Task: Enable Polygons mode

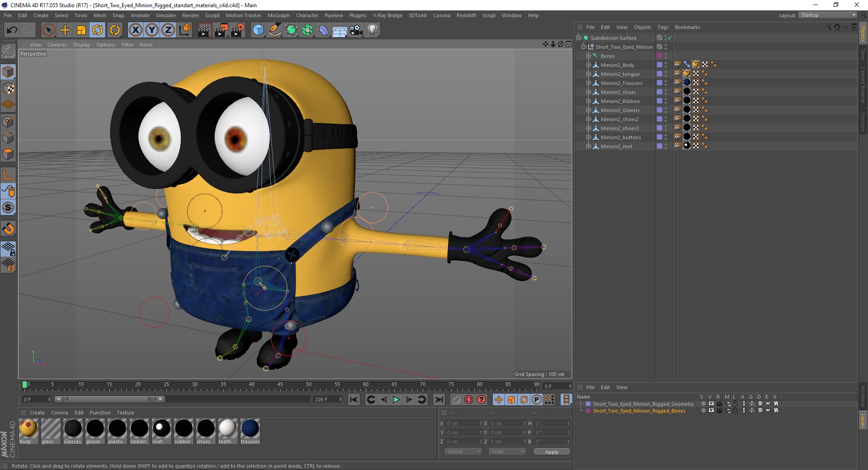Action: pyautogui.click(x=8, y=154)
